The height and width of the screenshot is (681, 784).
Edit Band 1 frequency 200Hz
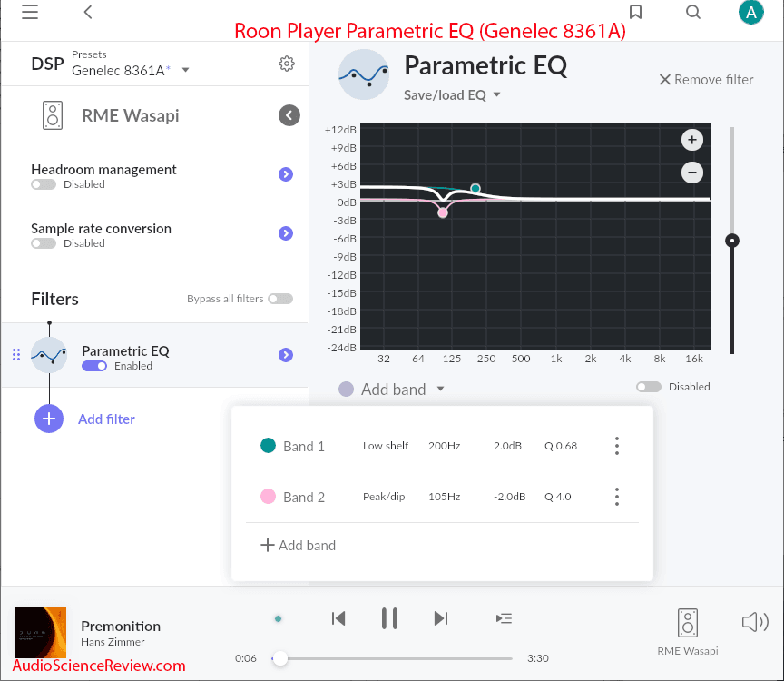click(x=444, y=446)
